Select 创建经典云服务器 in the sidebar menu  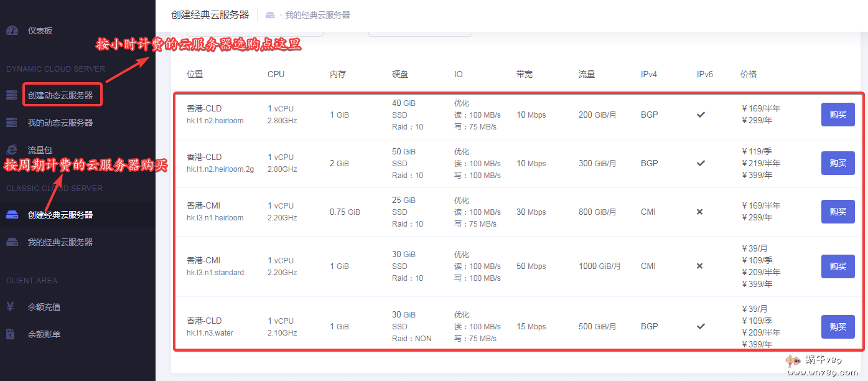point(62,214)
